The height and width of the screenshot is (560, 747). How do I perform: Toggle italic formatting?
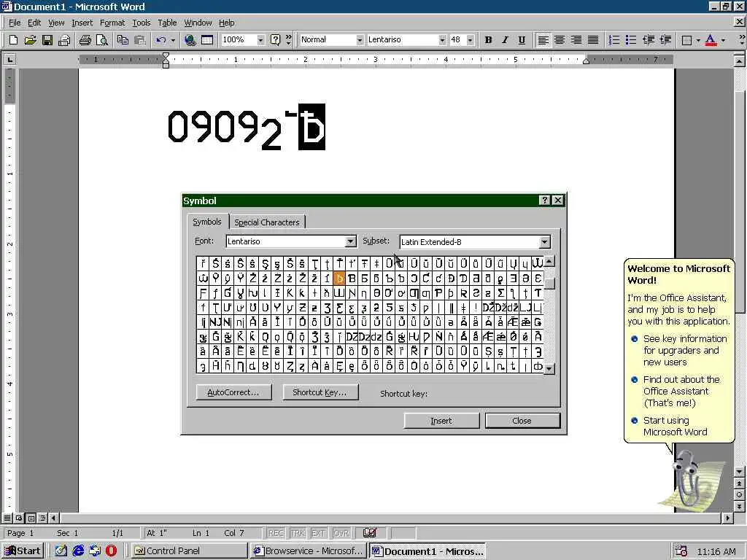coord(505,40)
